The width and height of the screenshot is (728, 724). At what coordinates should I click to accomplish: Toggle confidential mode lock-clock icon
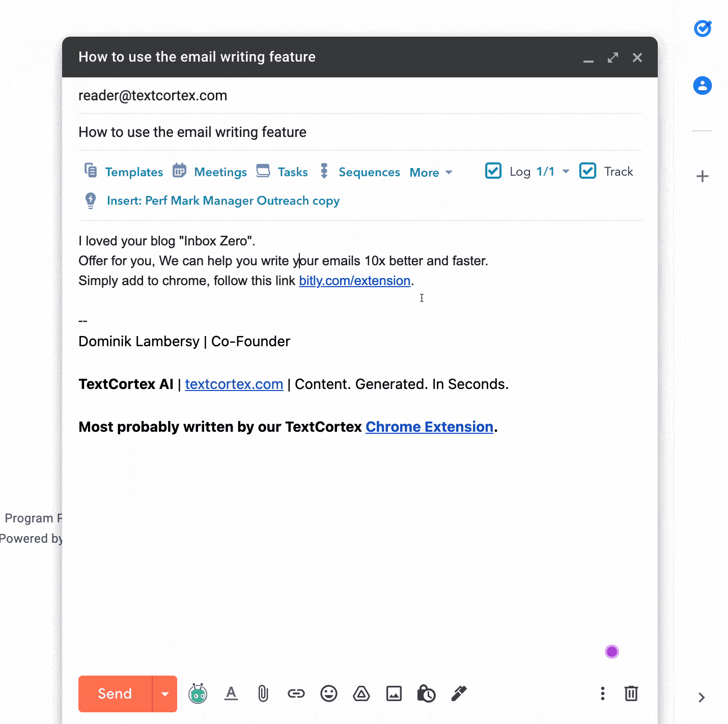pos(426,693)
